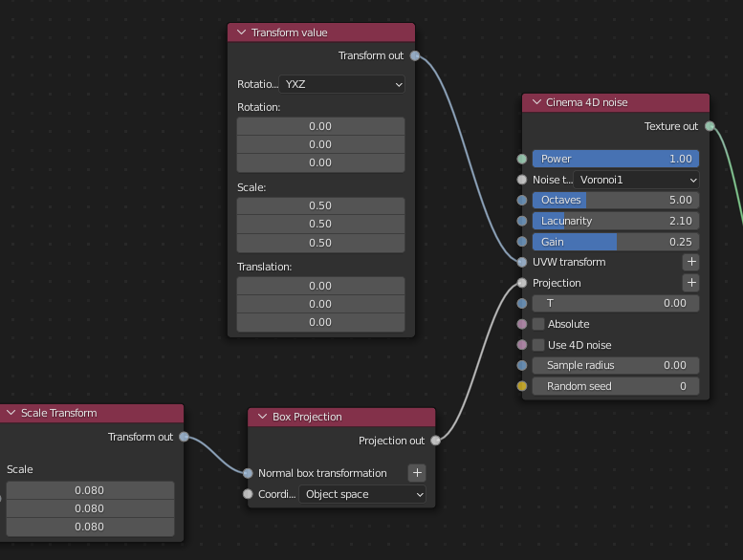Click the Gain slider
This screenshot has height=560, width=743.
[x=615, y=242]
